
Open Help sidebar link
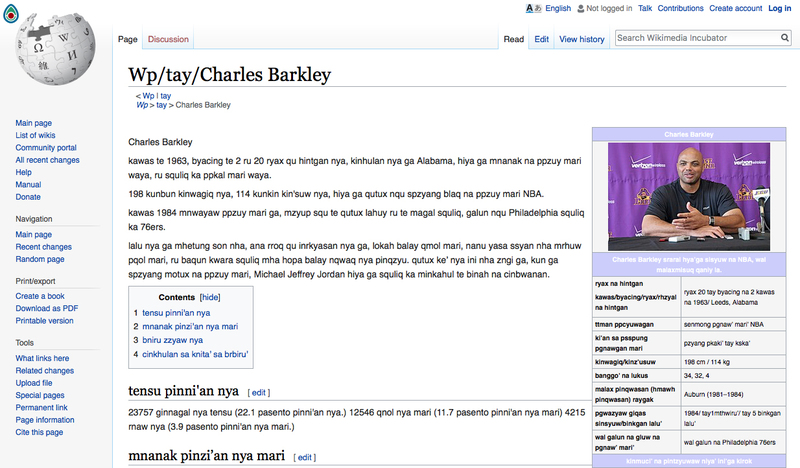click(x=23, y=172)
